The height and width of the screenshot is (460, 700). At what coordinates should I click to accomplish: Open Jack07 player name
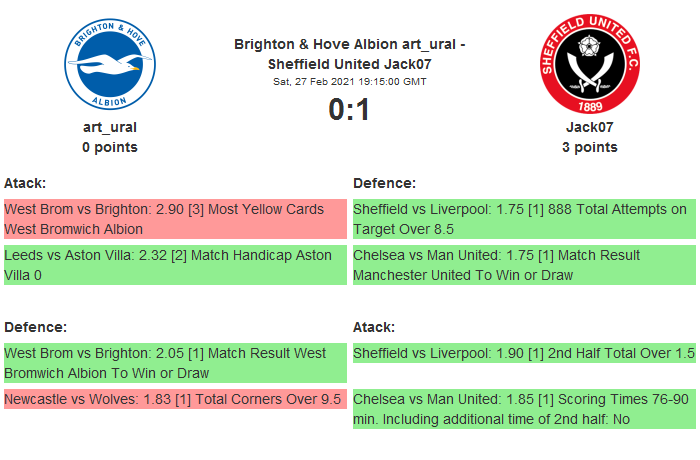[589, 127]
